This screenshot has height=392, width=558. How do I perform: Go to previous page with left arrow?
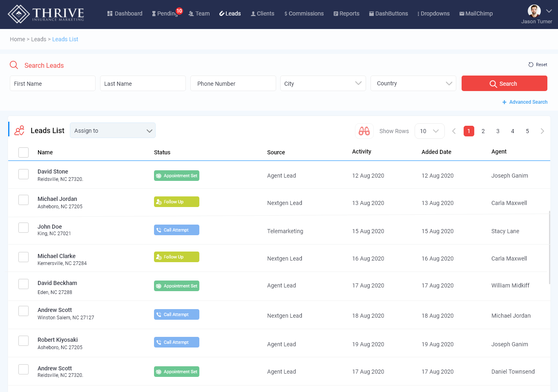454,131
